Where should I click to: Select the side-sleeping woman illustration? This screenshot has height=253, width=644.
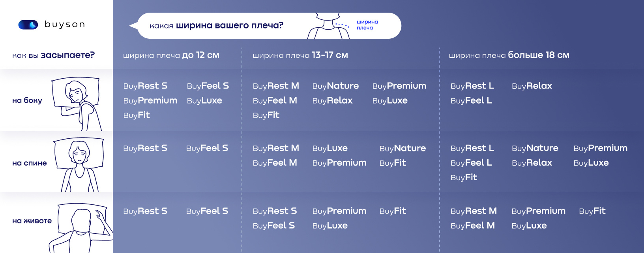coord(77,104)
